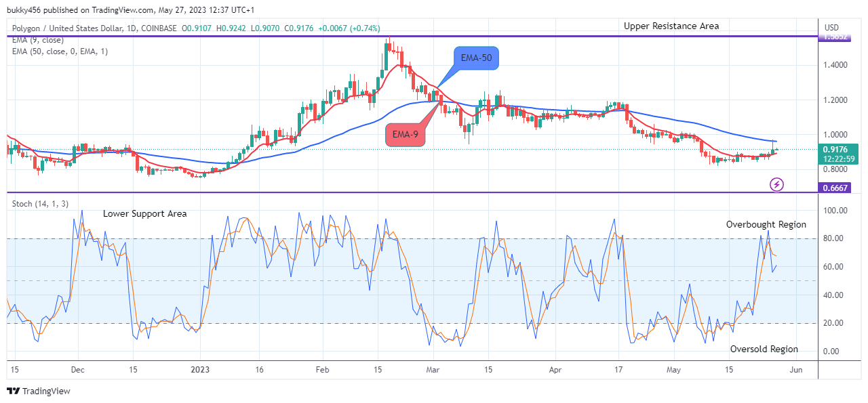Click the H0.9242 high value in header
The height and width of the screenshot is (403, 868).
(233, 28)
